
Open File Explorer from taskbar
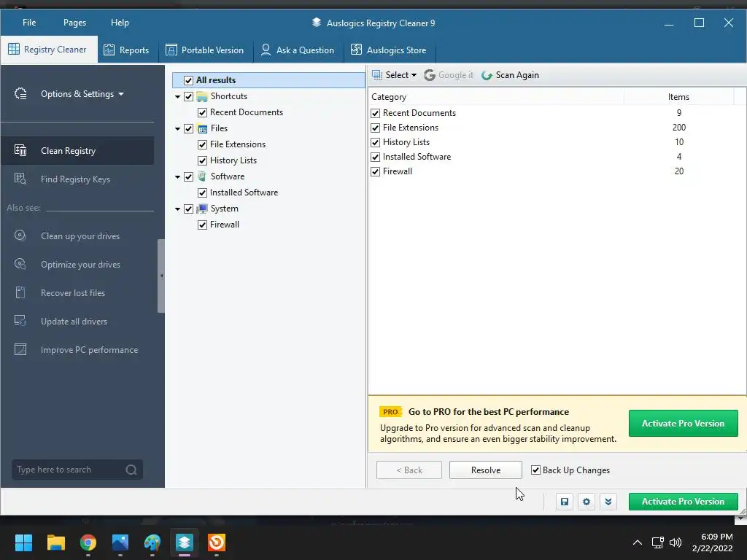point(55,542)
